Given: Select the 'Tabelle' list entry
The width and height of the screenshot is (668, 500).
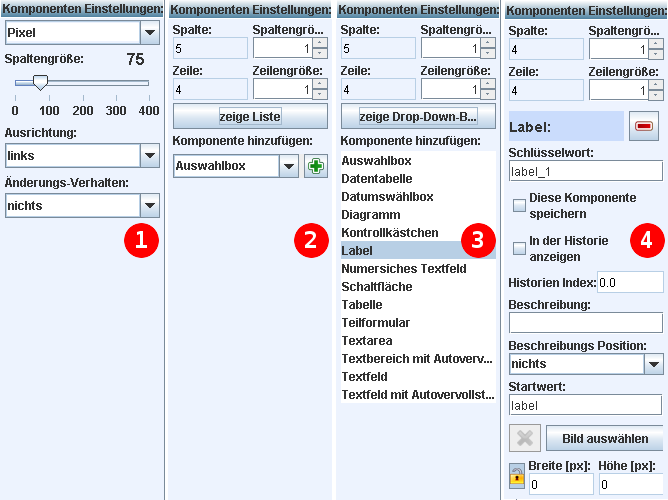Looking at the screenshot, I should tap(362, 305).
